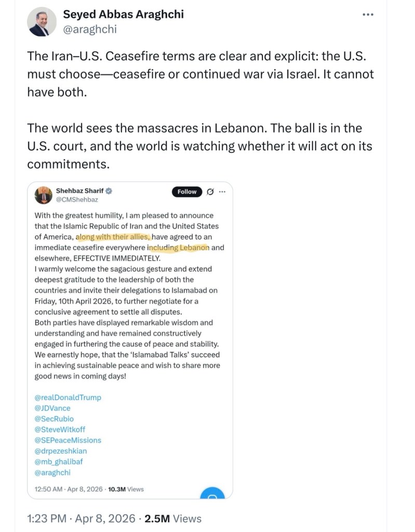The width and height of the screenshot is (415, 532).
Task: Click the Seyed Abbas Araghchi display name
Action: coord(123,15)
